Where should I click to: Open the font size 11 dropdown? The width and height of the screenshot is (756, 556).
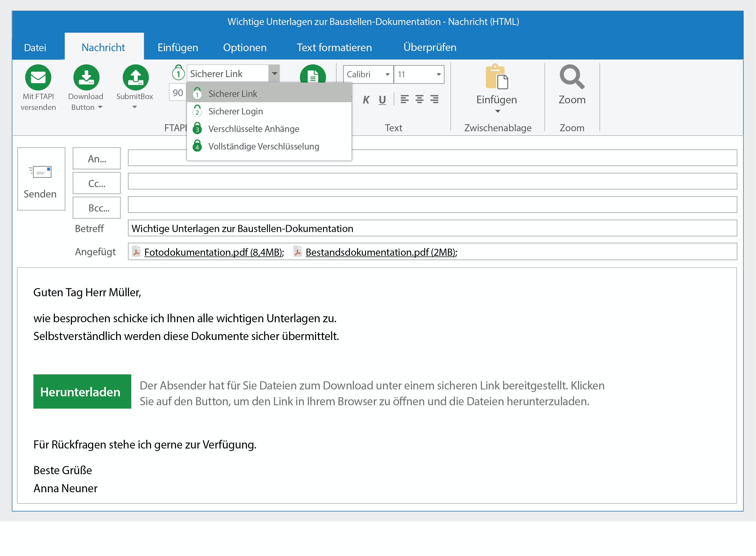438,74
